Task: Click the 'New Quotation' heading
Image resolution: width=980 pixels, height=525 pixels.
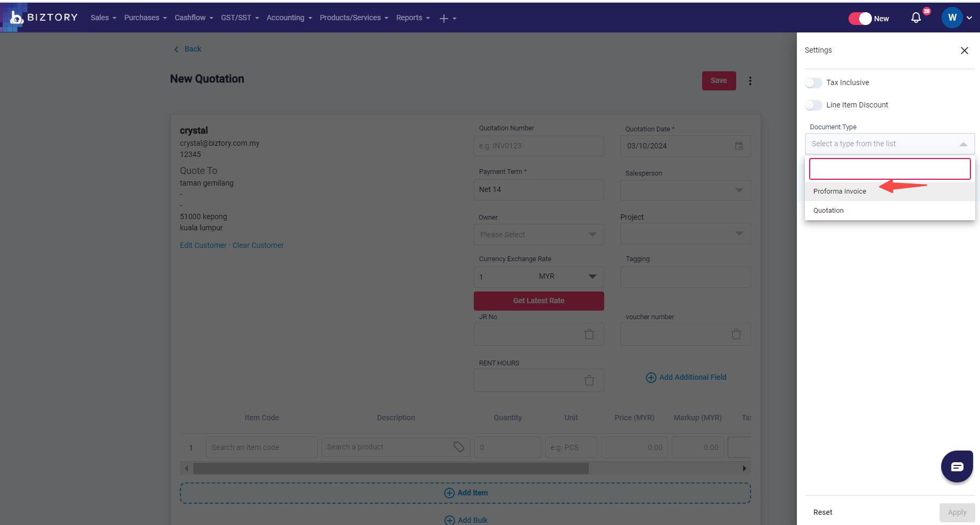Action: [x=207, y=79]
